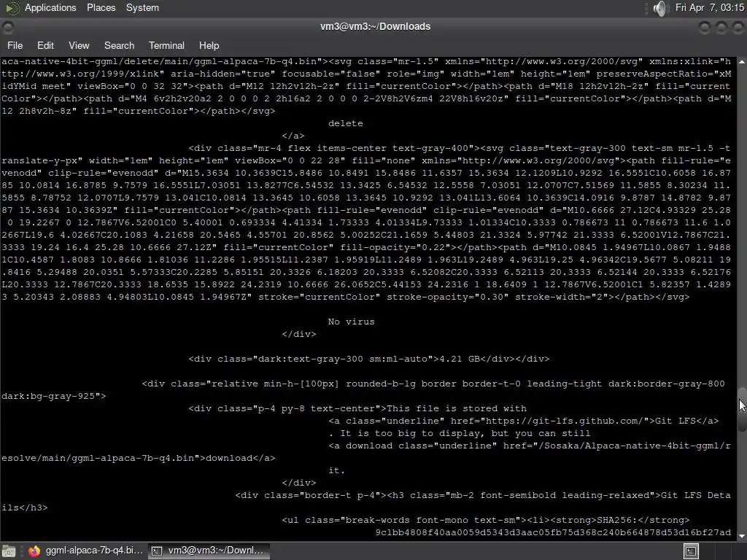
Task: Open the Terminal menu
Action: (166, 45)
